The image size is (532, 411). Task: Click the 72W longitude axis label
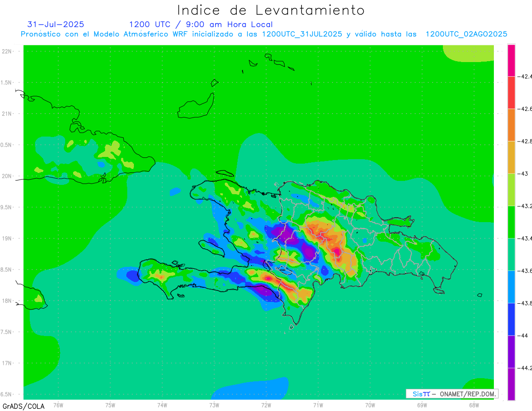click(266, 405)
